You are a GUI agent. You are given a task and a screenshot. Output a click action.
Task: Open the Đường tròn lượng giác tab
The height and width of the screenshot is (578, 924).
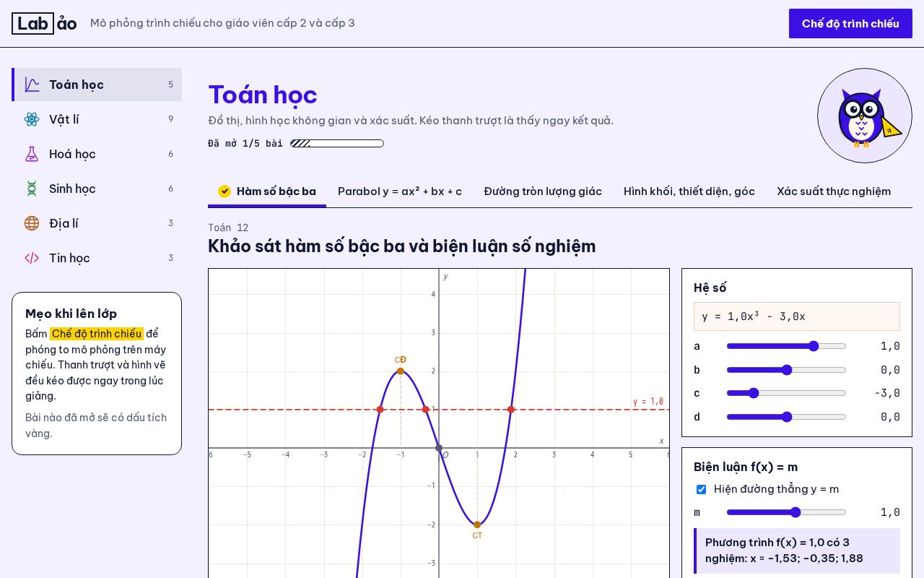coord(543,191)
